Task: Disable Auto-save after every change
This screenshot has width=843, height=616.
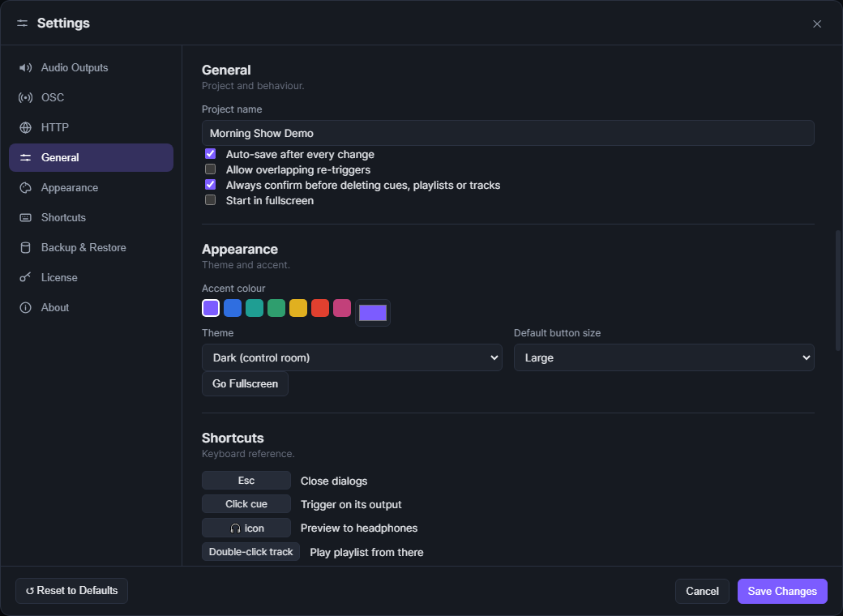Action: tap(210, 154)
